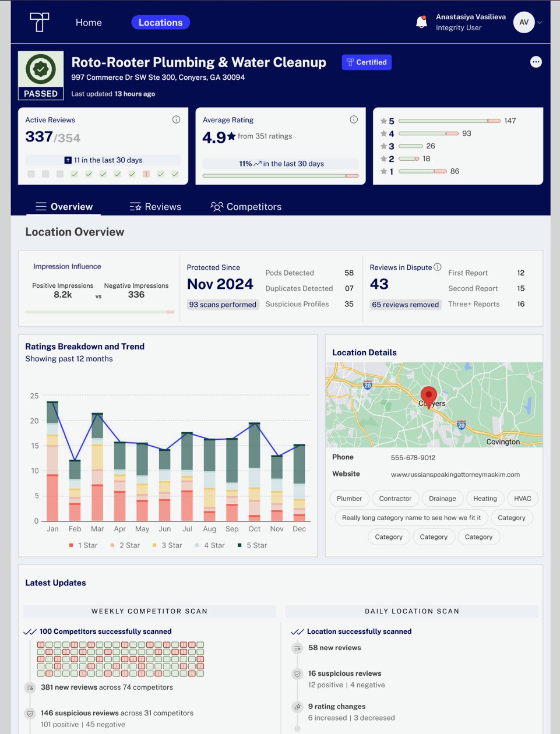This screenshot has height=734, width=560.
Task: Click the 1-star rating row star
Action: (x=384, y=171)
